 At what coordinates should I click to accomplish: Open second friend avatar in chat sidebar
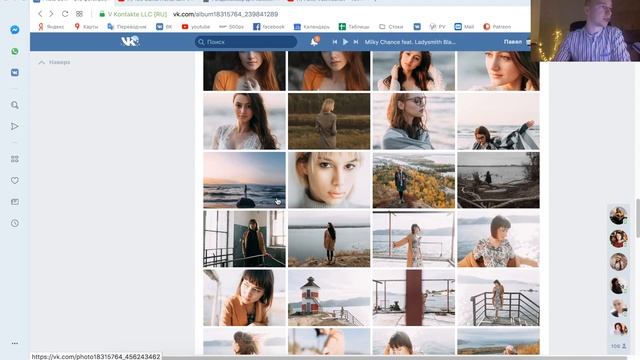click(x=618, y=239)
